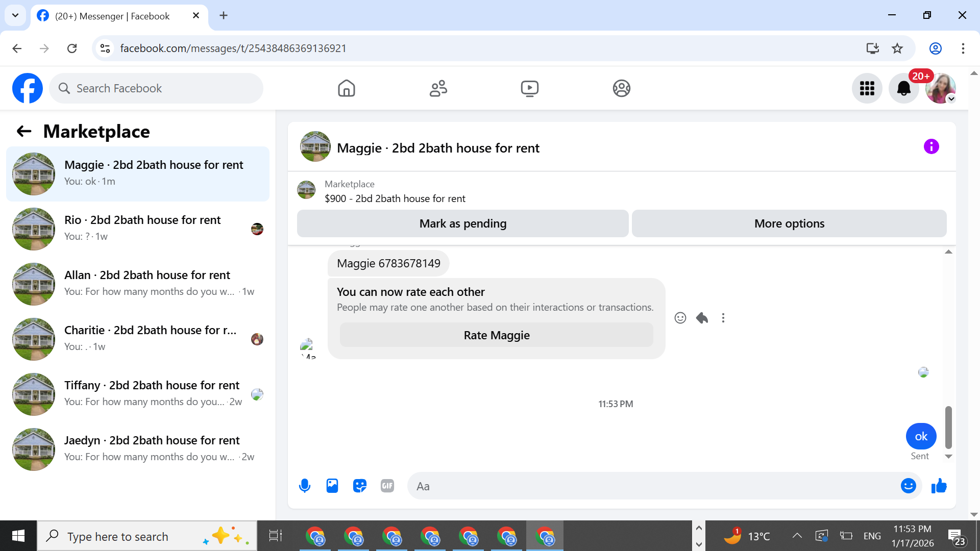Switch to the Friends tab
Viewport: 980px width, 551px height.
click(x=438, y=89)
